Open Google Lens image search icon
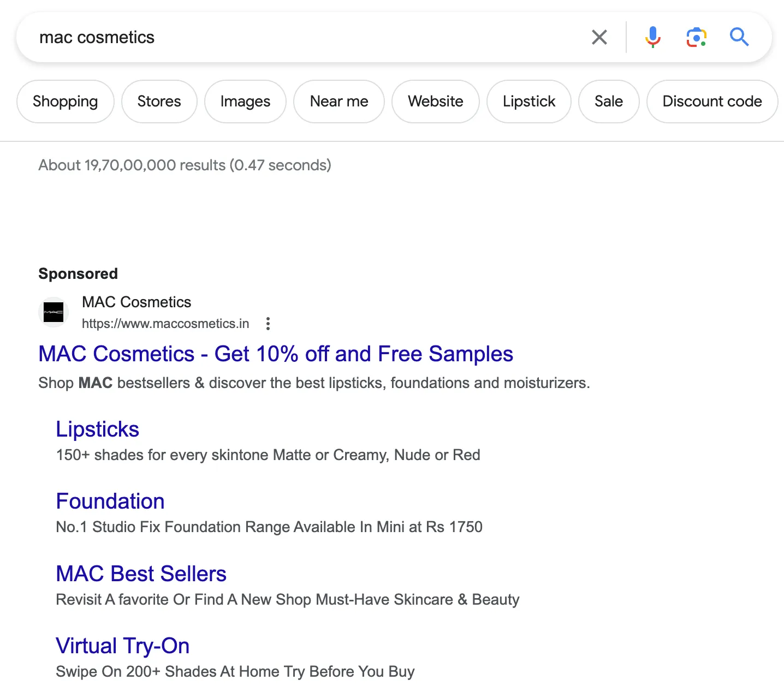The image size is (784, 692). point(696,38)
